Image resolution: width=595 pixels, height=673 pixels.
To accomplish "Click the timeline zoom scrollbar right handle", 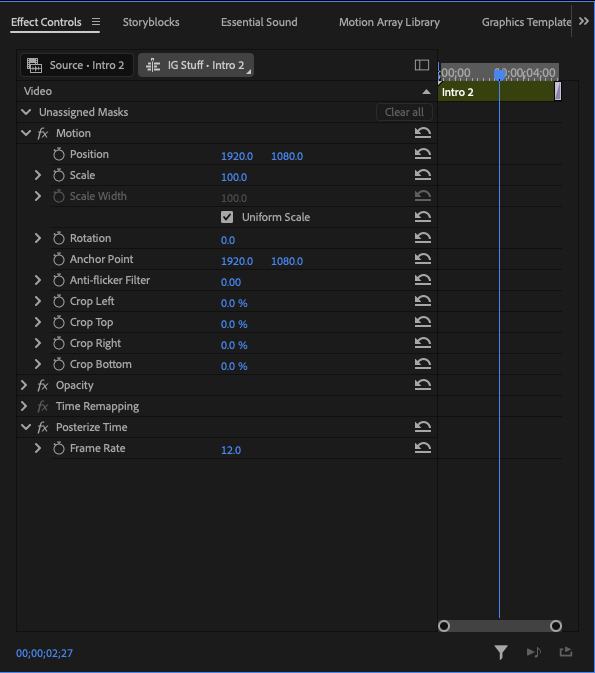I will [556, 626].
